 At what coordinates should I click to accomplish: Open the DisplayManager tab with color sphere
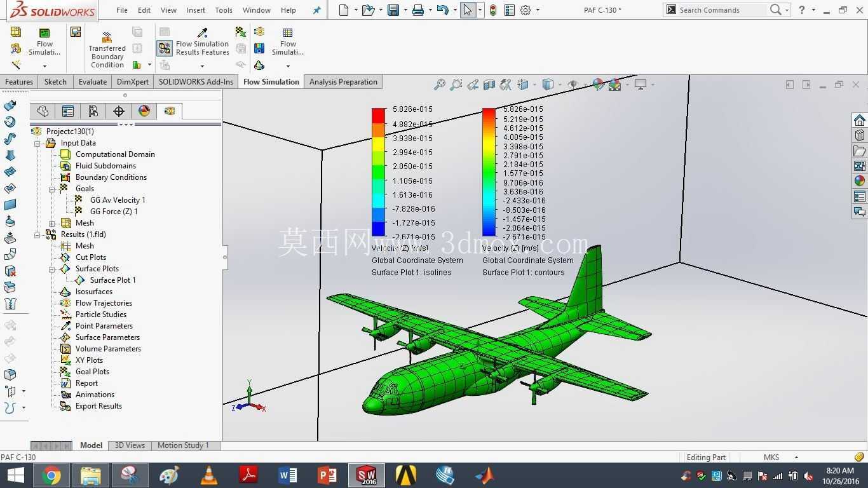pos(144,111)
